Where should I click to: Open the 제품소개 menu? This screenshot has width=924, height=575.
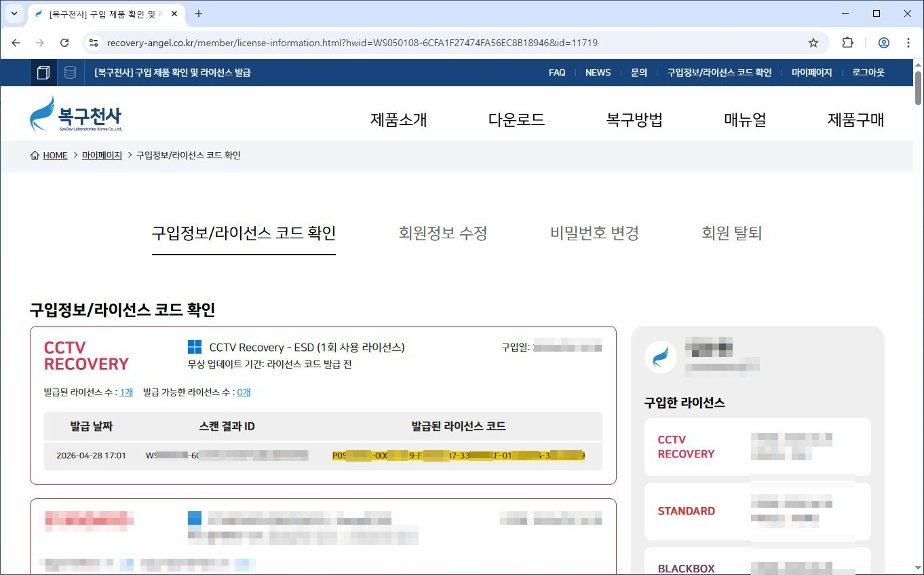[398, 120]
